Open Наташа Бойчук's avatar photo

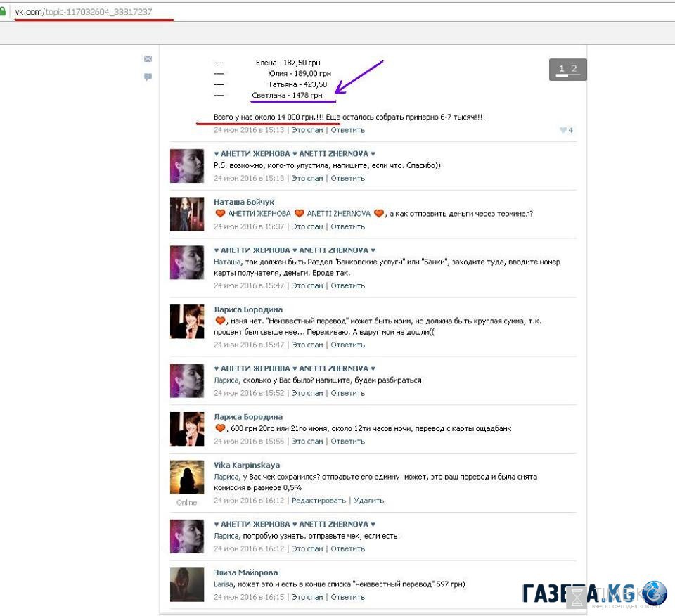point(187,214)
